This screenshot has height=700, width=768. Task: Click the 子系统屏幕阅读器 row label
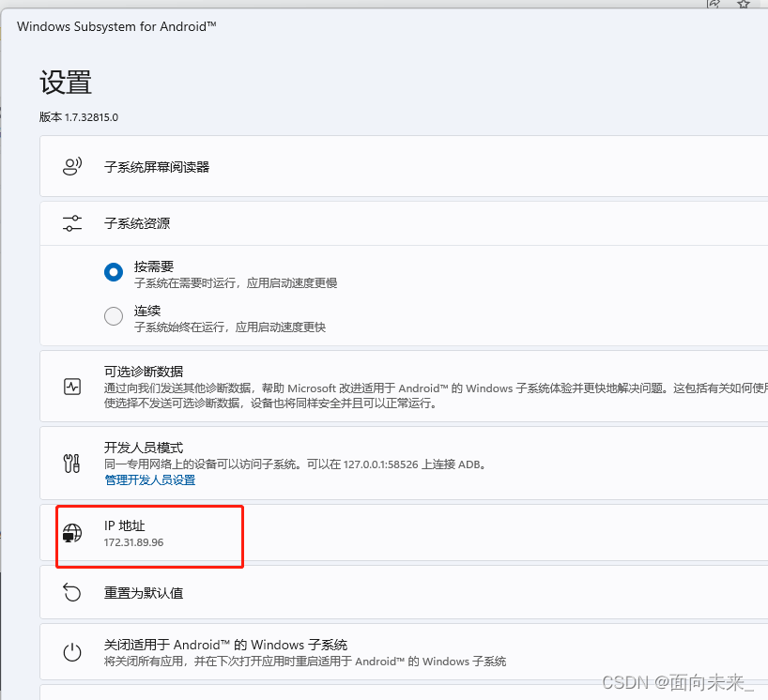point(157,167)
